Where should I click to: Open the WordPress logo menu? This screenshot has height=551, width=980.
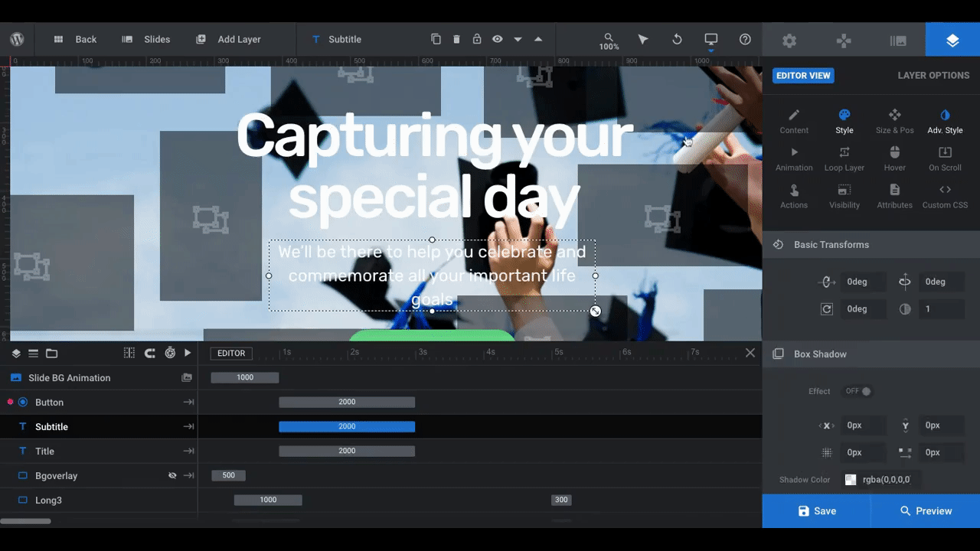18,39
